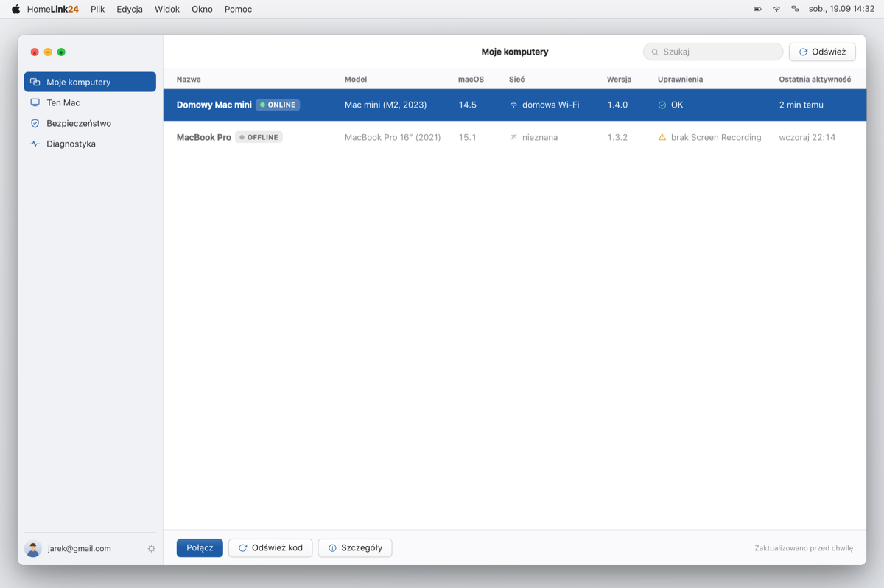
Task: Click the Połącz button
Action: tap(200, 547)
